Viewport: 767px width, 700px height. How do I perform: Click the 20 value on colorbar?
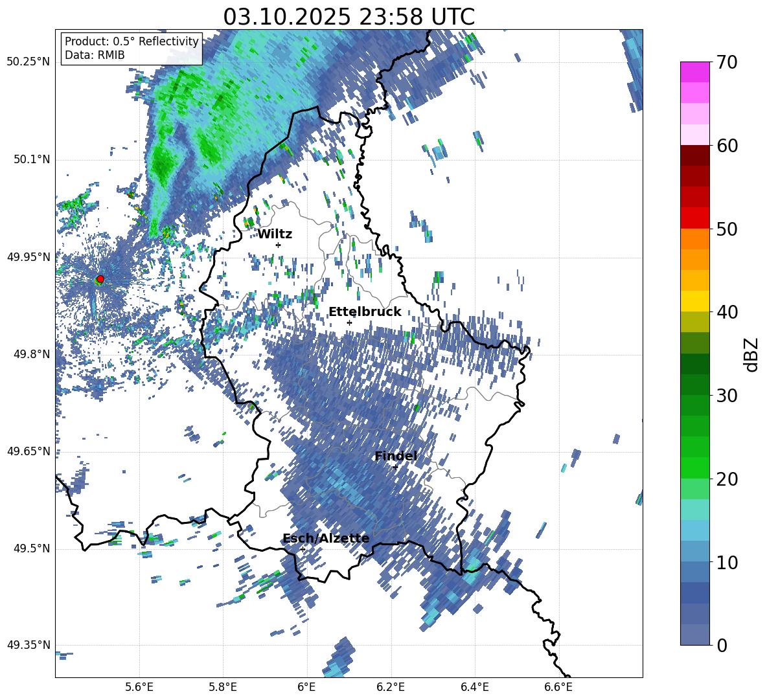pyautogui.click(x=727, y=479)
